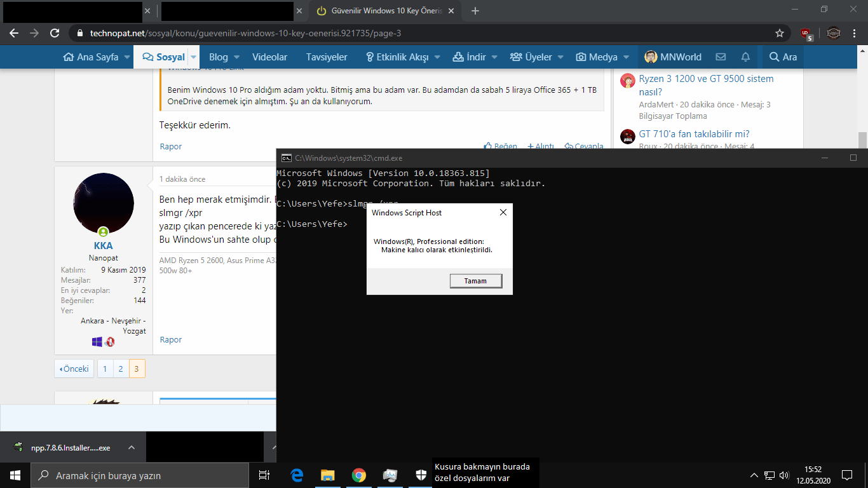Image resolution: width=868 pixels, height=488 pixels.
Task: Open the uBlock Origin extension icon
Action: (x=806, y=34)
